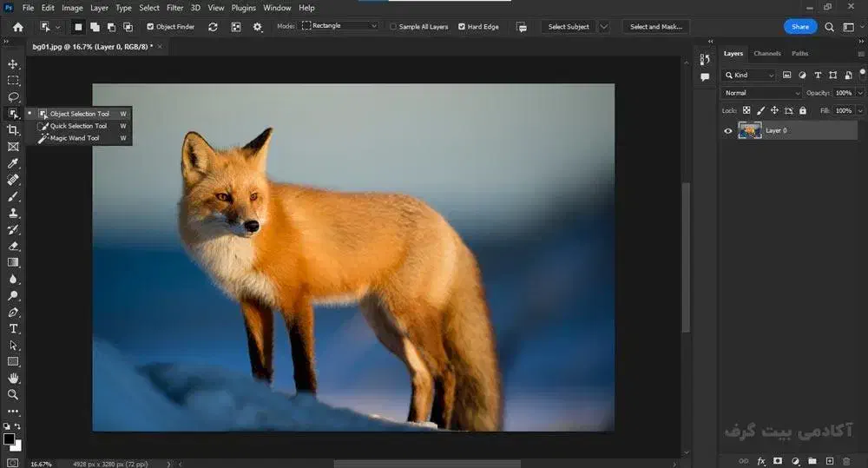Click the foreground color swatch

pos(9,439)
